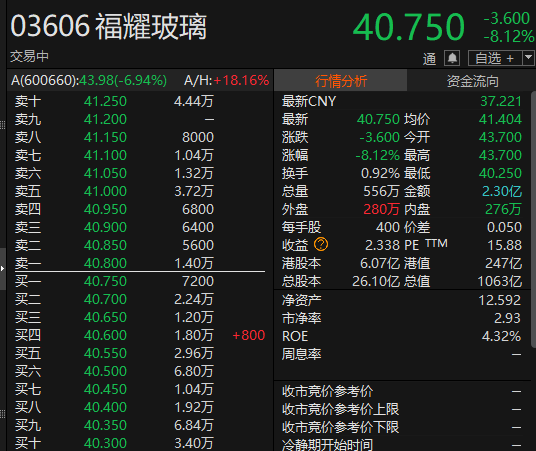Click the 外盘 value 280万
The width and height of the screenshot is (536, 451).
(x=381, y=209)
